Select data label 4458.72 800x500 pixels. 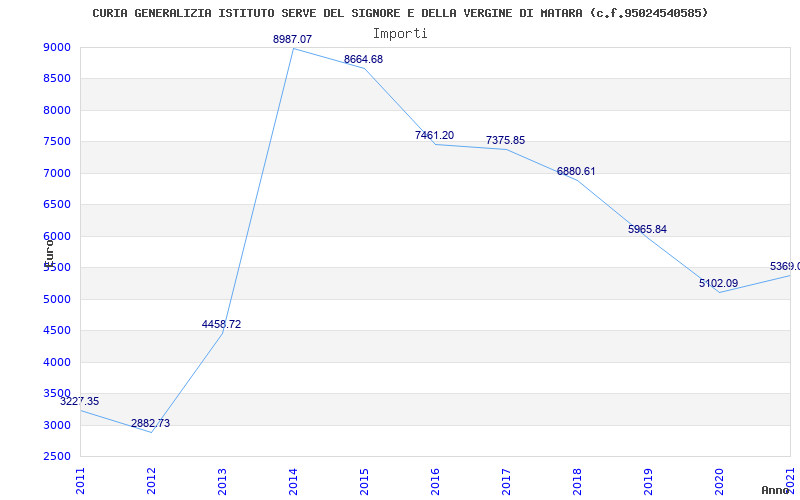click(221, 324)
